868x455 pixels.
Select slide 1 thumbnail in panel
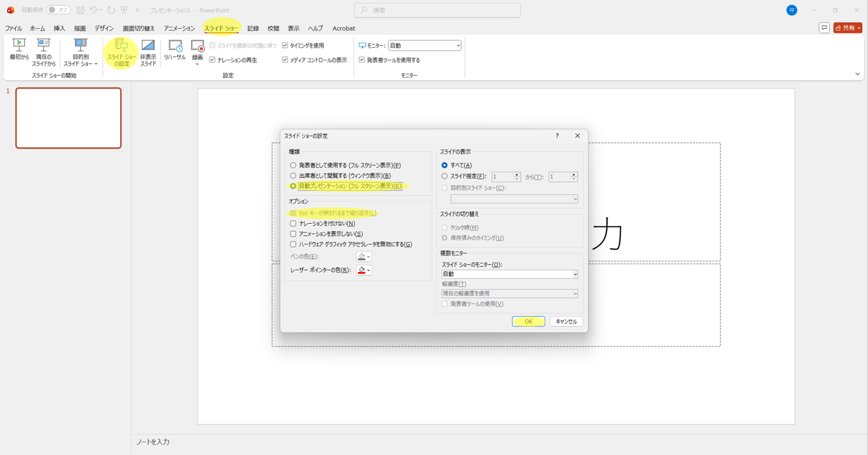[68, 118]
